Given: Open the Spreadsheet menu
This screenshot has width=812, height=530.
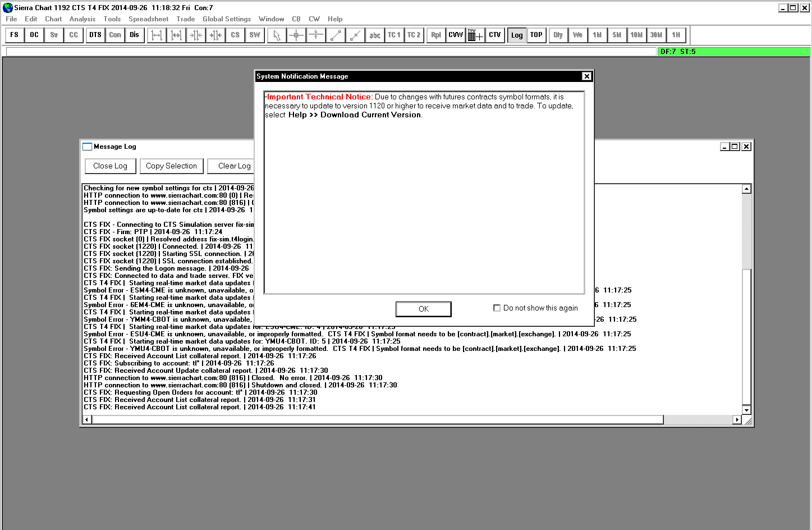Looking at the screenshot, I should coord(149,19).
